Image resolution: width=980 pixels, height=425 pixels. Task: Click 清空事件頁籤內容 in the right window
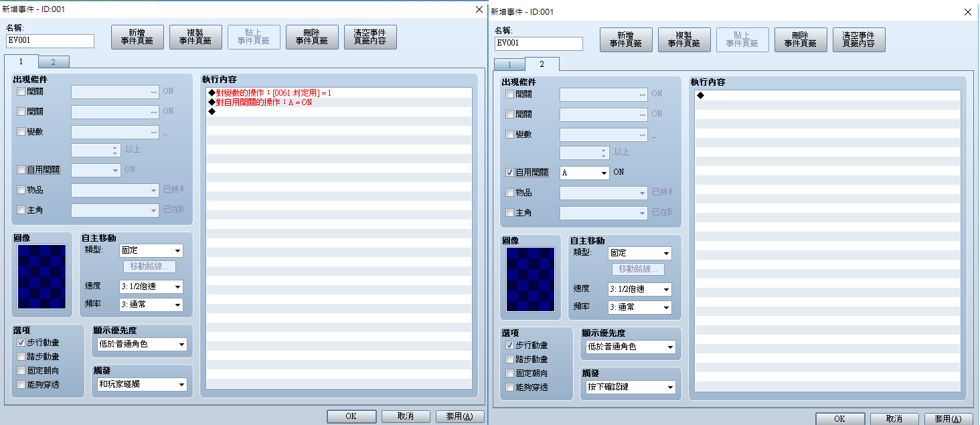(859, 39)
